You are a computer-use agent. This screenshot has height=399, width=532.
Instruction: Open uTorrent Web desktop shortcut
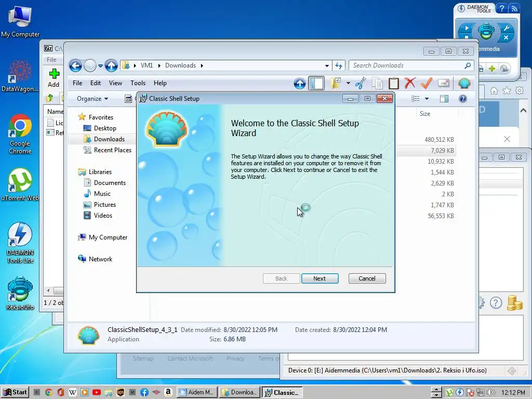(20, 184)
